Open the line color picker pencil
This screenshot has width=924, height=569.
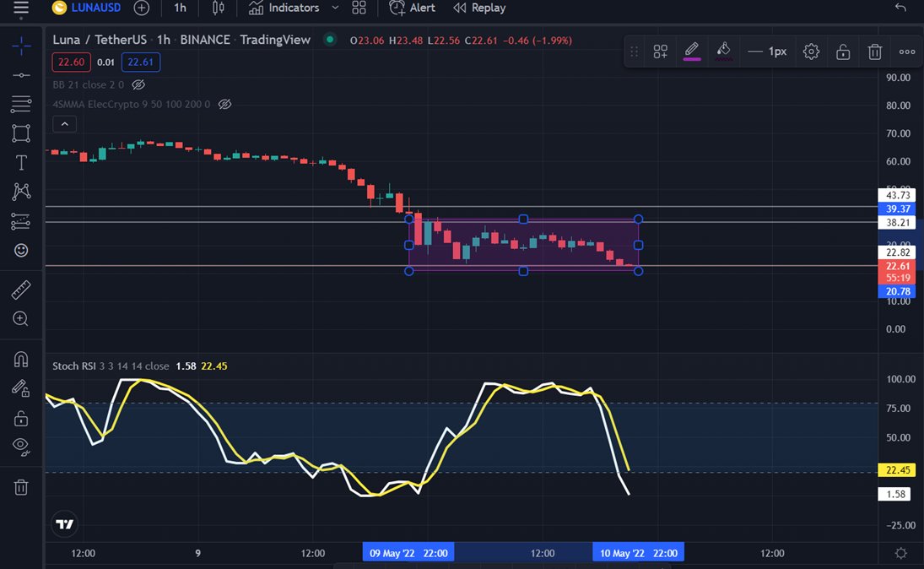point(693,51)
